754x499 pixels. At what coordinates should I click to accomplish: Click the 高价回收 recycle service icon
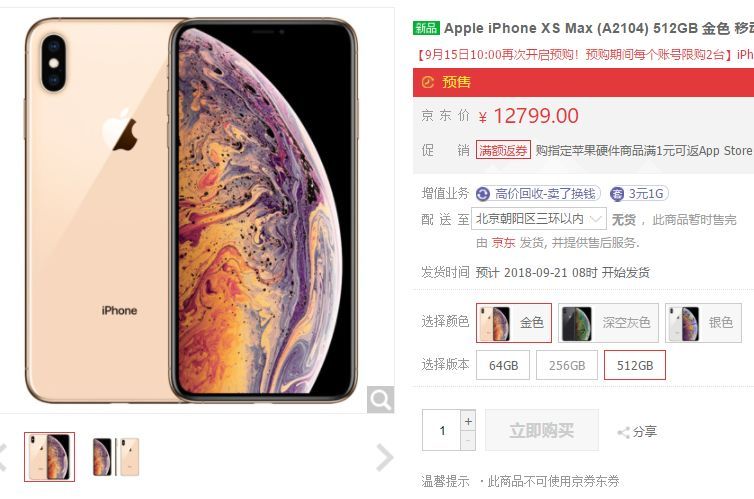pyautogui.click(x=483, y=194)
